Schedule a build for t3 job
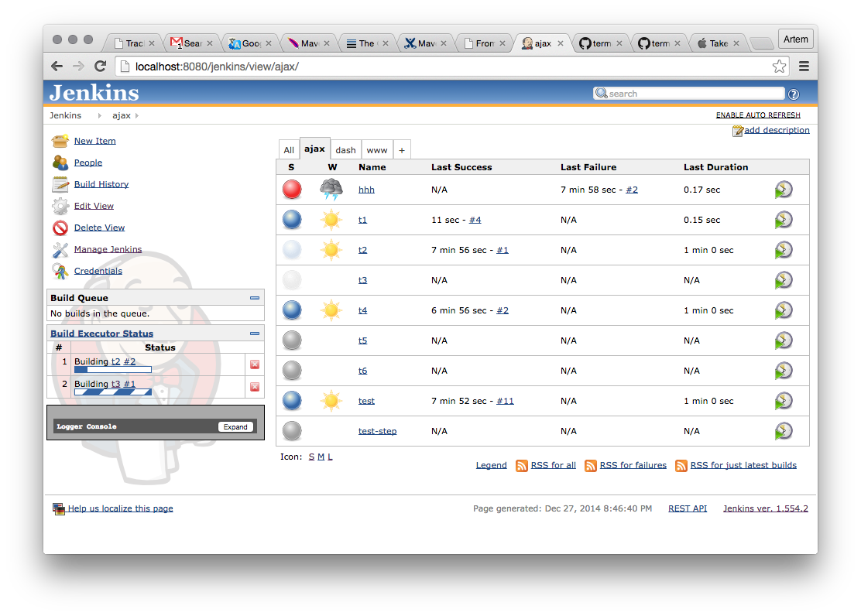Screen dimensions: 861x616 (x=784, y=281)
